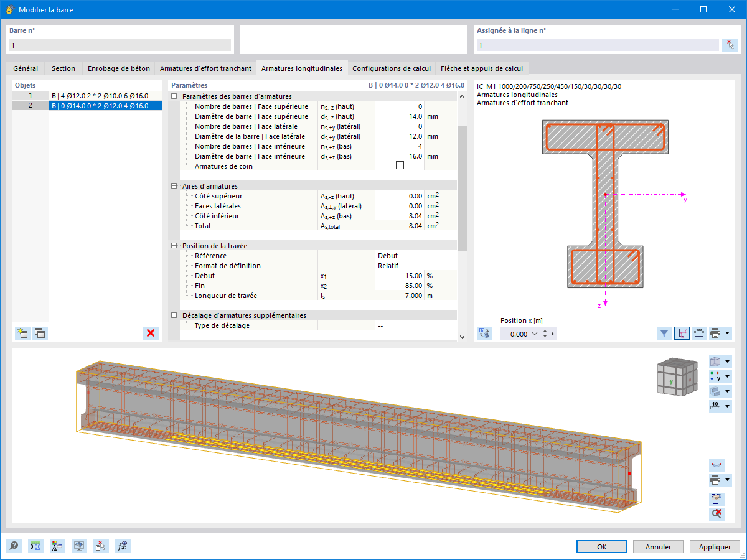Click the Barre n° input field

[120, 45]
